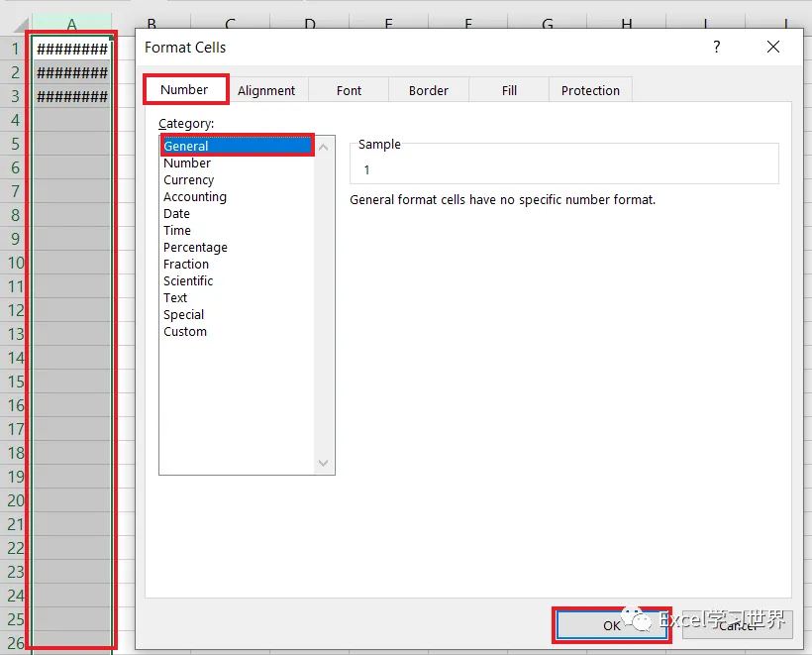Pick the Date category
812x655 pixels.
pyautogui.click(x=238, y=213)
